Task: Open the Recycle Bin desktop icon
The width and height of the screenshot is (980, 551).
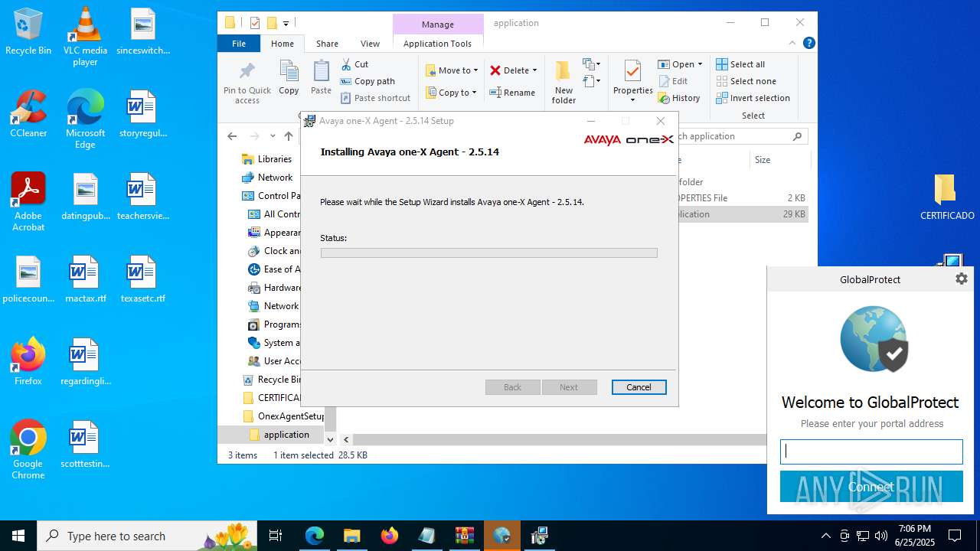Action: pos(28,32)
